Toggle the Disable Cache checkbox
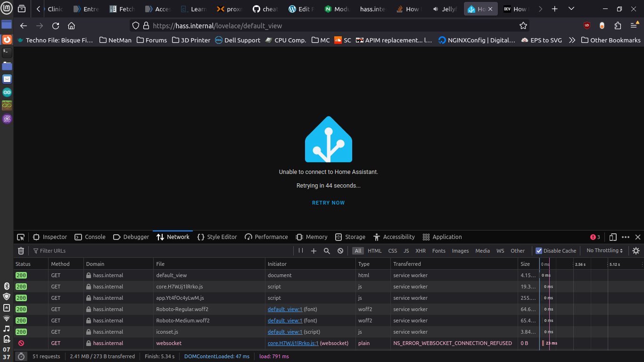This screenshot has width=644, height=362. coord(539,251)
